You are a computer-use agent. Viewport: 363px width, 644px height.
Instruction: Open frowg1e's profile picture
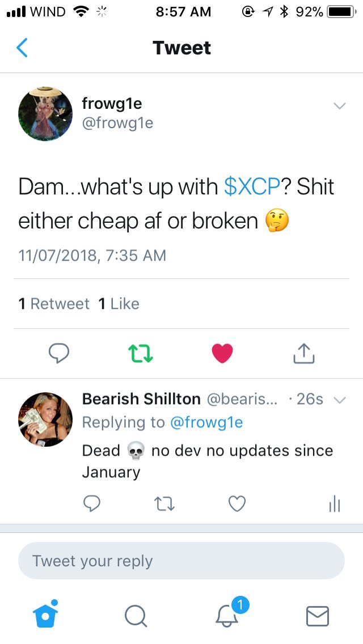coord(45,114)
